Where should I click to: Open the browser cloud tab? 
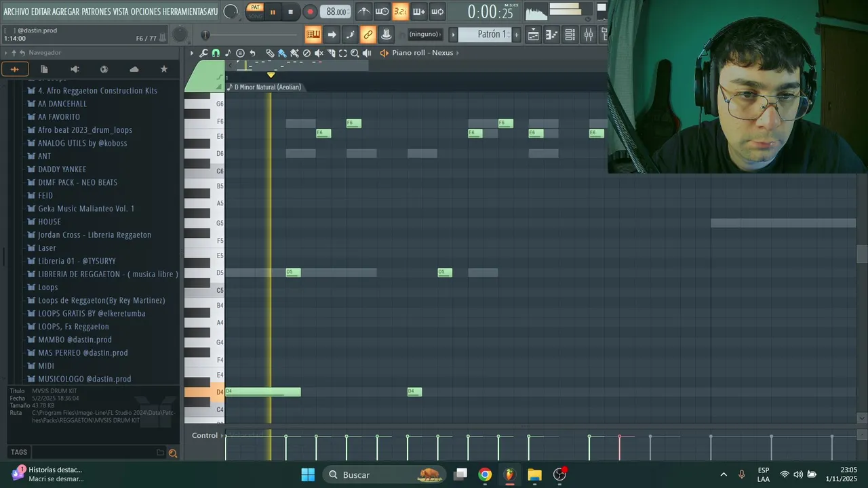click(x=134, y=69)
